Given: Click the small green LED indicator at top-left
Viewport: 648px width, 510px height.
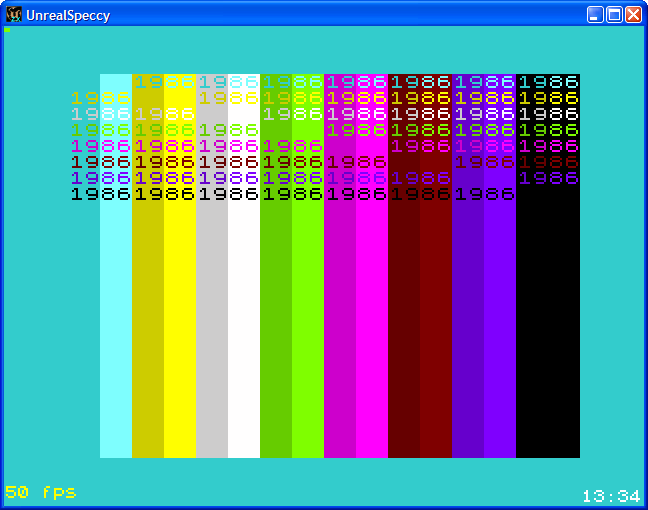Looking at the screenshot, I should pyautogui.click(x=7, y=29).
